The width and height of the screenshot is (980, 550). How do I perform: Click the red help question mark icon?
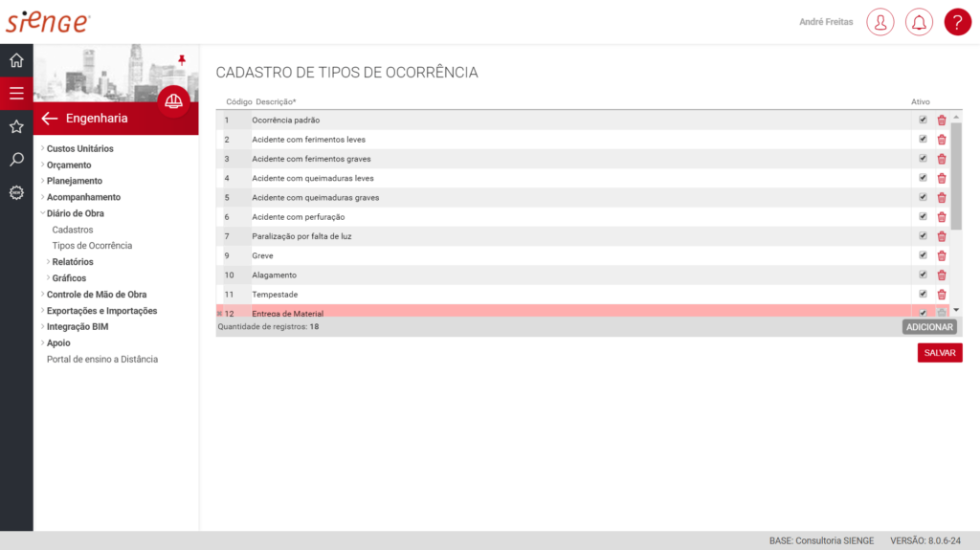click(x=957, y=22)
